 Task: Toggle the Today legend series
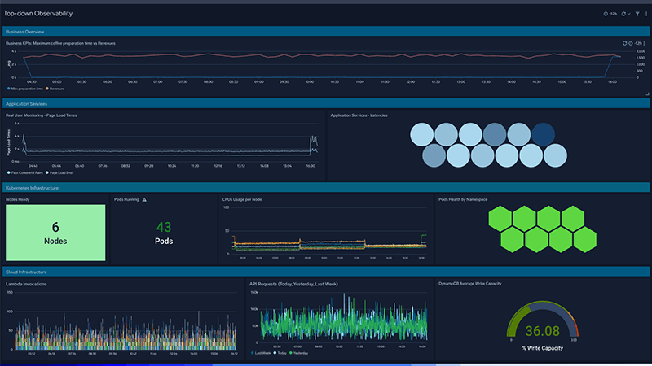click(280, 353)
